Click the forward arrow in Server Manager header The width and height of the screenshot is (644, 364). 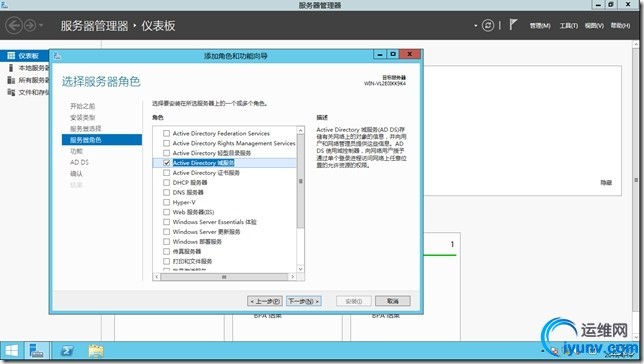tap(30, 25)
